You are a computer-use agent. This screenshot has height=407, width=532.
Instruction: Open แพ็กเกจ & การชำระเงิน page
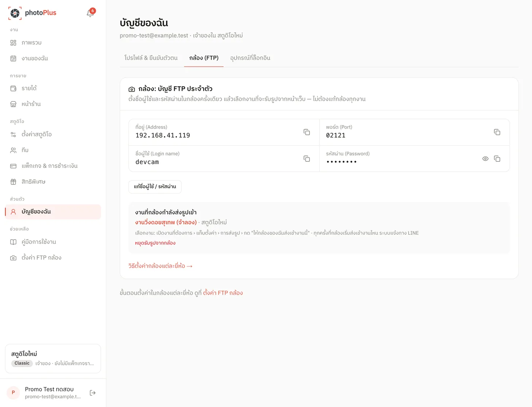53,166
